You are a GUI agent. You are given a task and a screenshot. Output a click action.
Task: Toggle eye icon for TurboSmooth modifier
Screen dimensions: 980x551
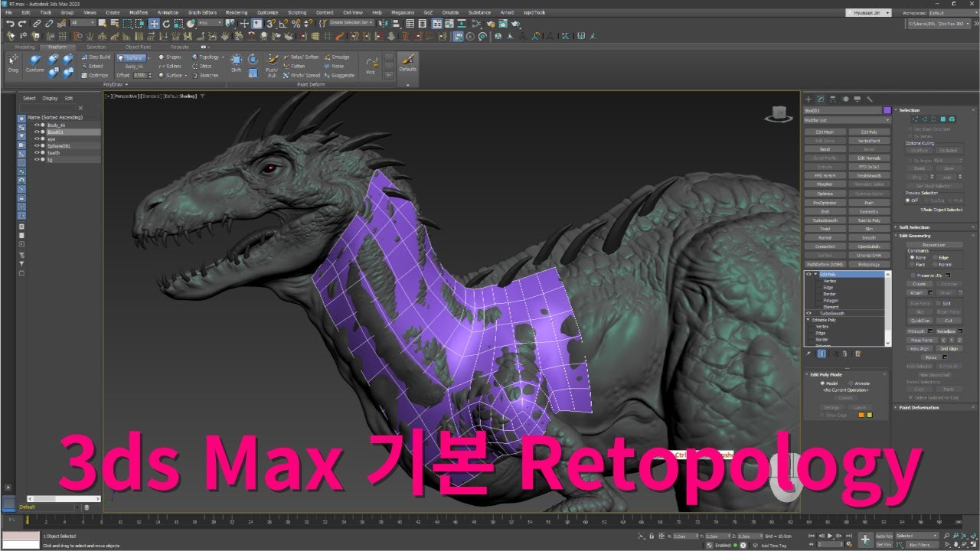click(x=808, y=314)
